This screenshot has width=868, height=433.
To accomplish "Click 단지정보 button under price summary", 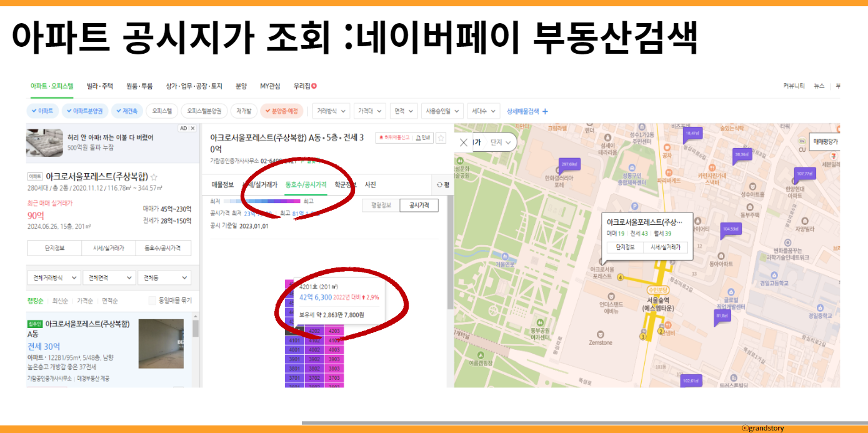I will coord(54,248).
